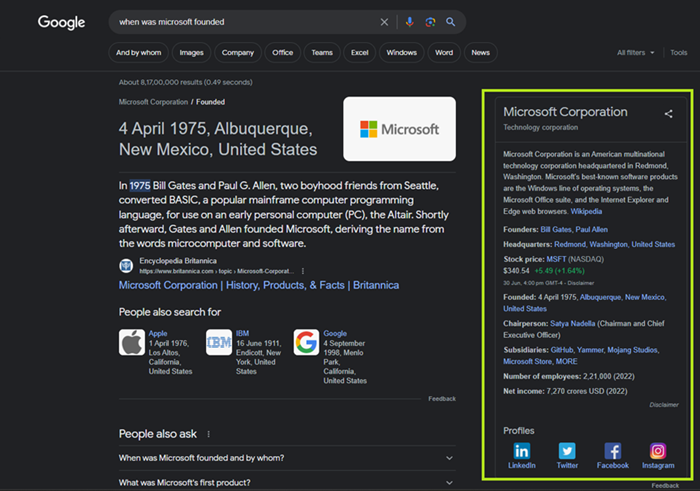The height and width of the screenshot is (491, 700).
Task: Open Google Lens image search icon
Action: click(430, 22)
